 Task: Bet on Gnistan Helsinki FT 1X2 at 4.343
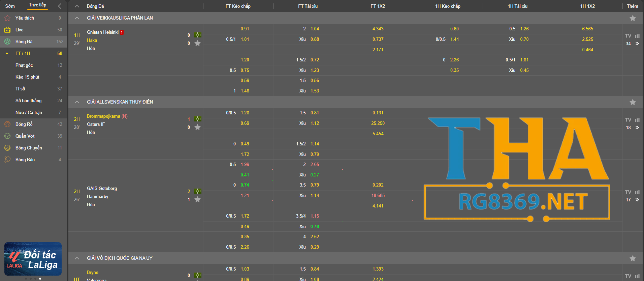tap(378, 29)
